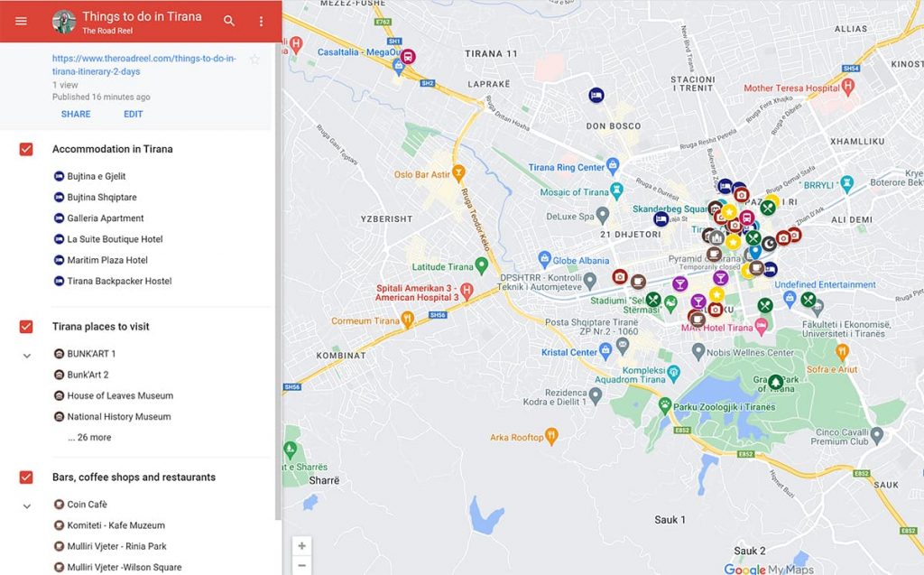Click the Spitali Amerikan 3 hospital pin
Image resolution: width=924 pixels, height=575 pixels.
click(467, 290)
